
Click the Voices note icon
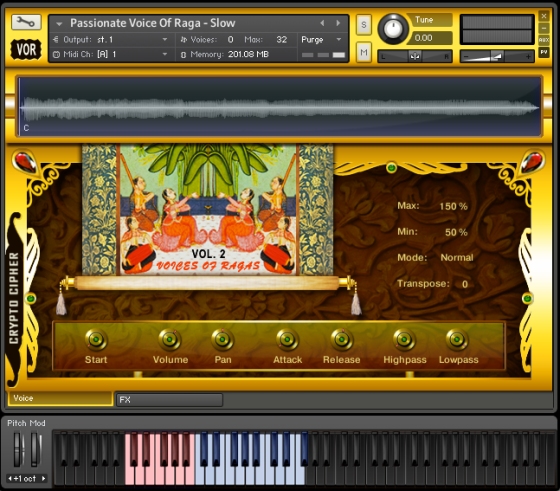[x=184, y=39]
